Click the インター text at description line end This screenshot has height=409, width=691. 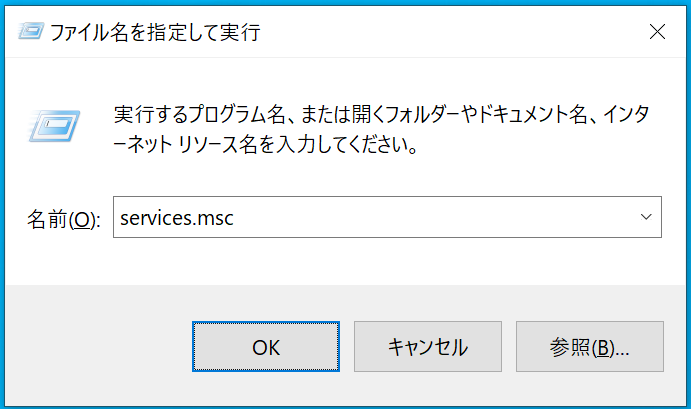tap(626, 114)
